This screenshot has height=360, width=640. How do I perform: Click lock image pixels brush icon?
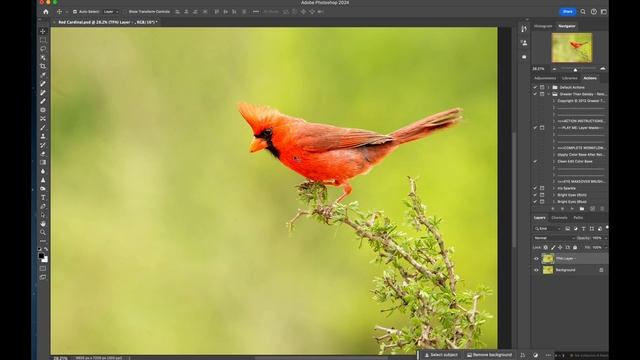tap(553, 247)
